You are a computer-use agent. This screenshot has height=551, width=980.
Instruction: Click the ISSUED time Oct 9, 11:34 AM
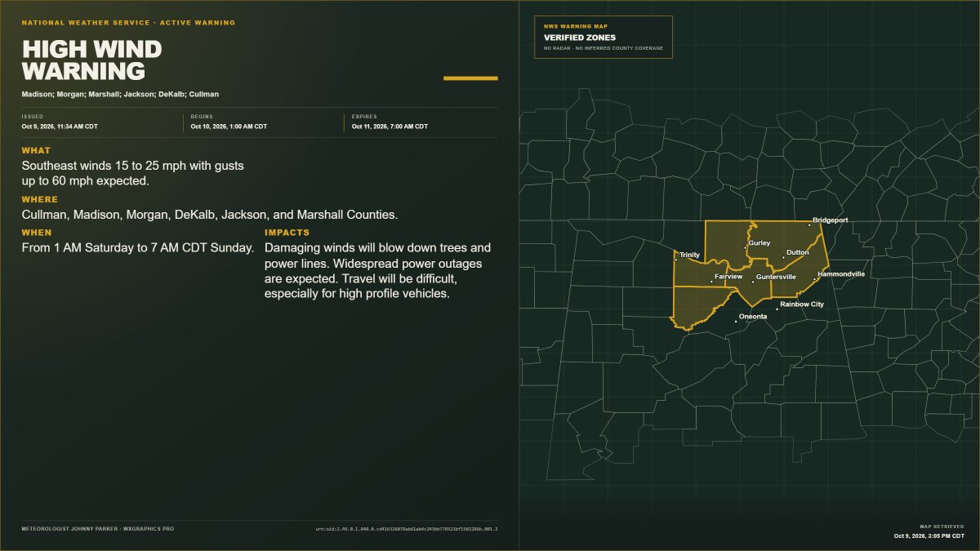60,127
